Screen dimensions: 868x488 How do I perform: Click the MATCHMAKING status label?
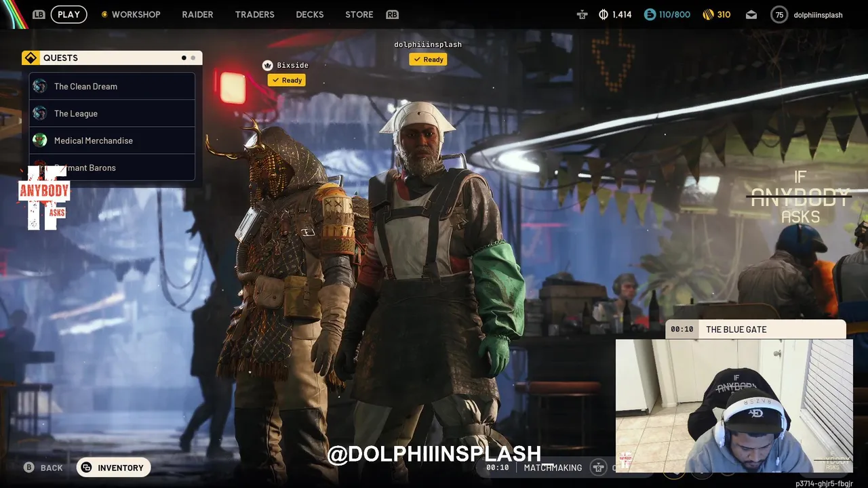553,468
